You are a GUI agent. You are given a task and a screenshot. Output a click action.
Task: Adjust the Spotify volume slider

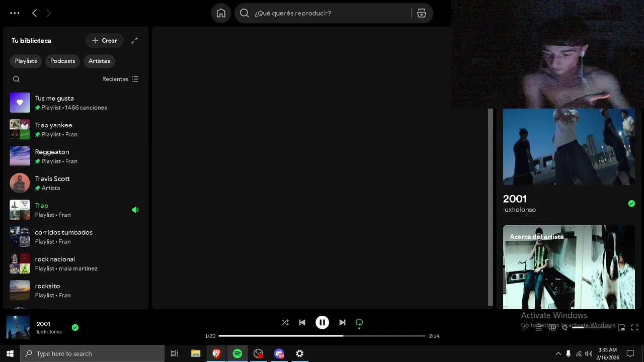[592, 327]
